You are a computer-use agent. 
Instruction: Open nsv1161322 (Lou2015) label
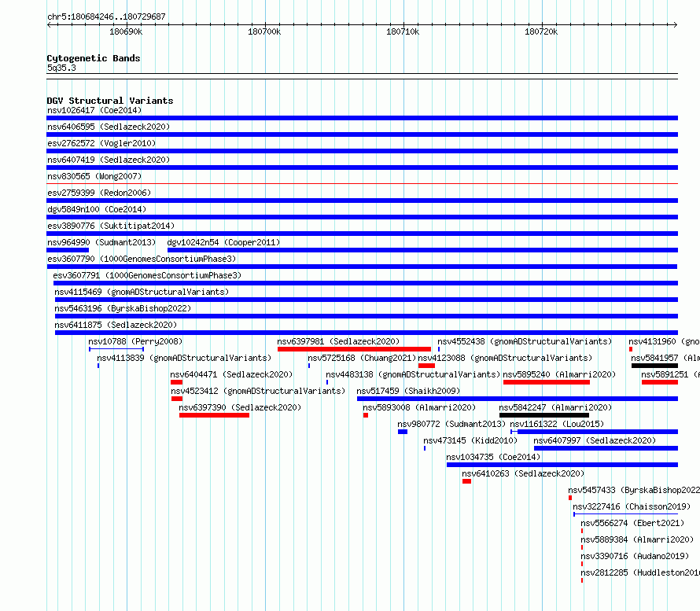557,424
